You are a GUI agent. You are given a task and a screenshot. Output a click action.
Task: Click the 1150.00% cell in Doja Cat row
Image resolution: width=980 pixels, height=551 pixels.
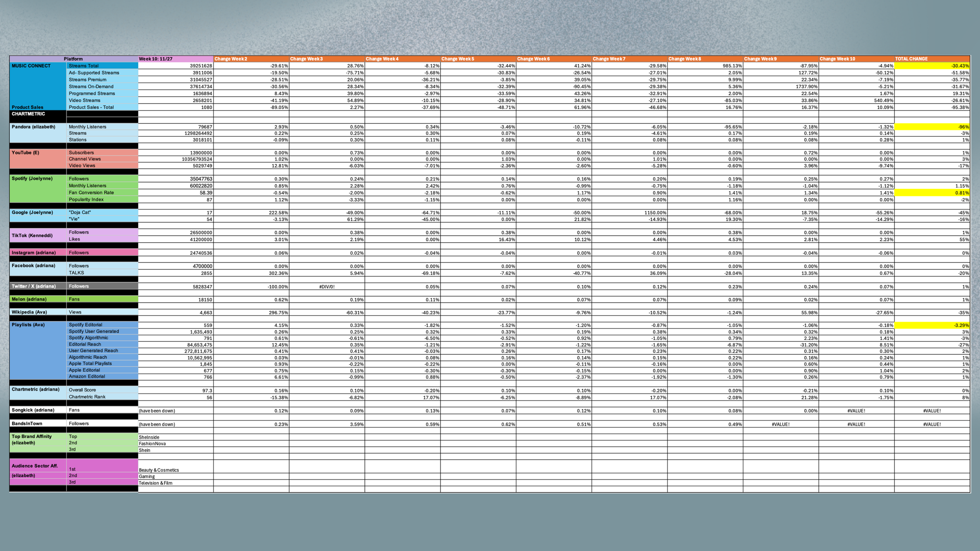(630, 212)
